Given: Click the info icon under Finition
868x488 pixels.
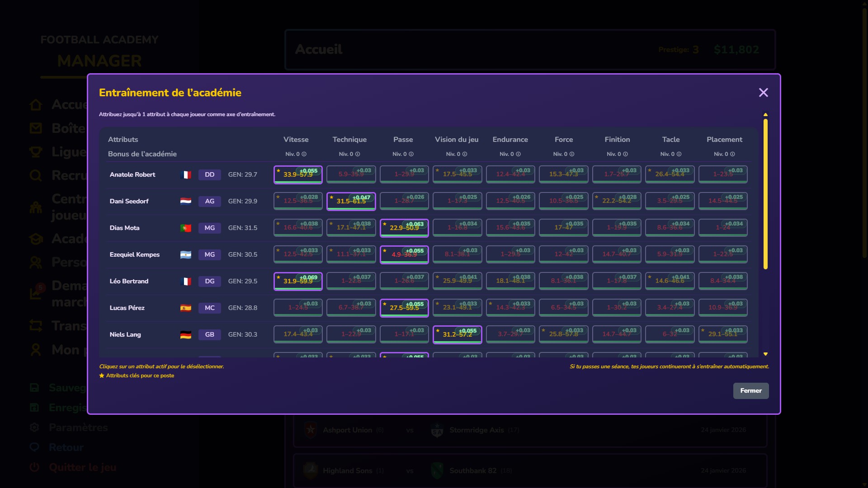Looking at the screenshot, I should pos(625,154).
